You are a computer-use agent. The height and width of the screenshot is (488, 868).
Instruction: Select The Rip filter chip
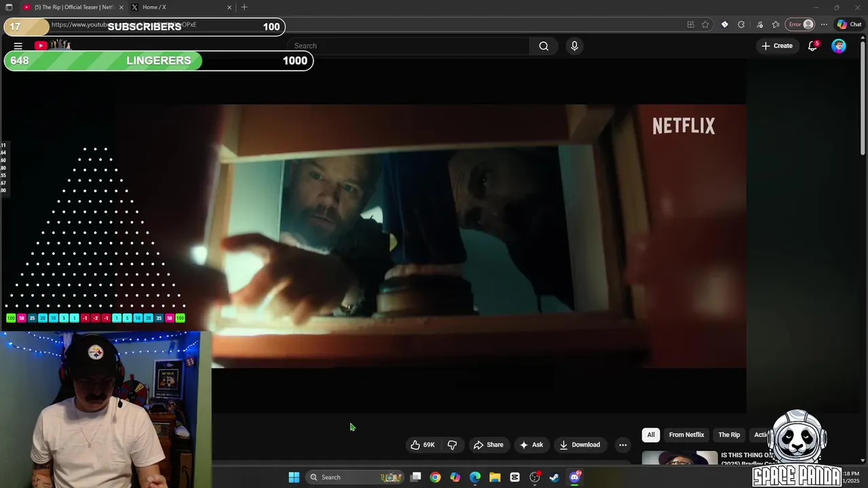(729, 435)
